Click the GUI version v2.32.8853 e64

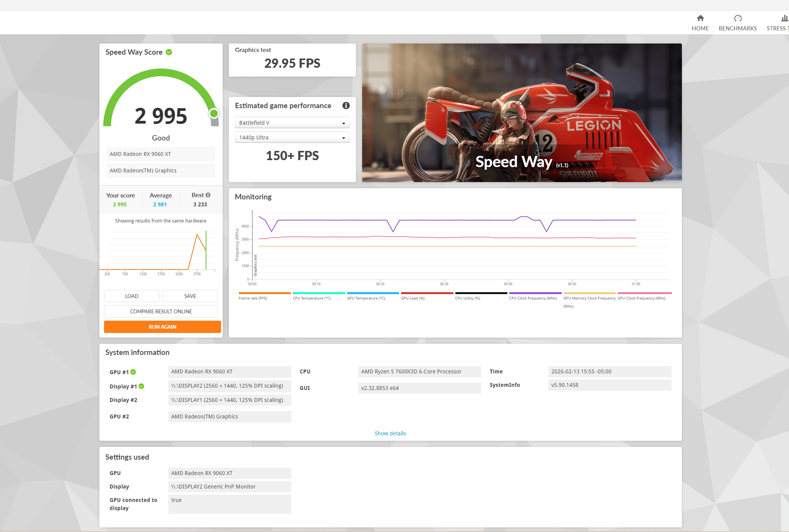[x=420, y=388]
